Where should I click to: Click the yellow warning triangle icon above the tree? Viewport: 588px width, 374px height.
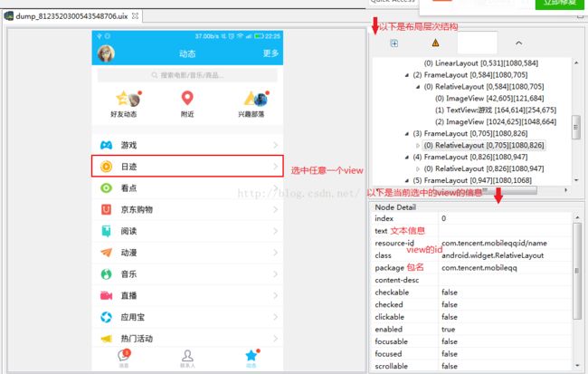(x=435, y=43)
